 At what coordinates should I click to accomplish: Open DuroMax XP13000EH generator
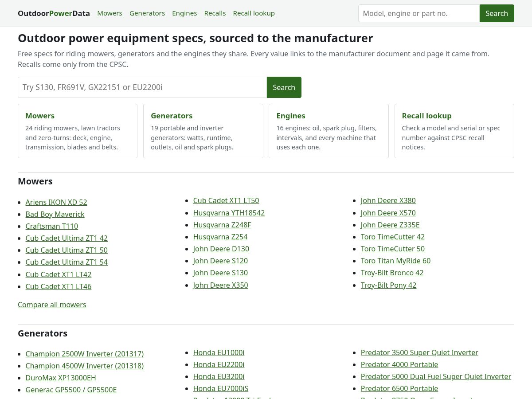[x=61, y=378]
